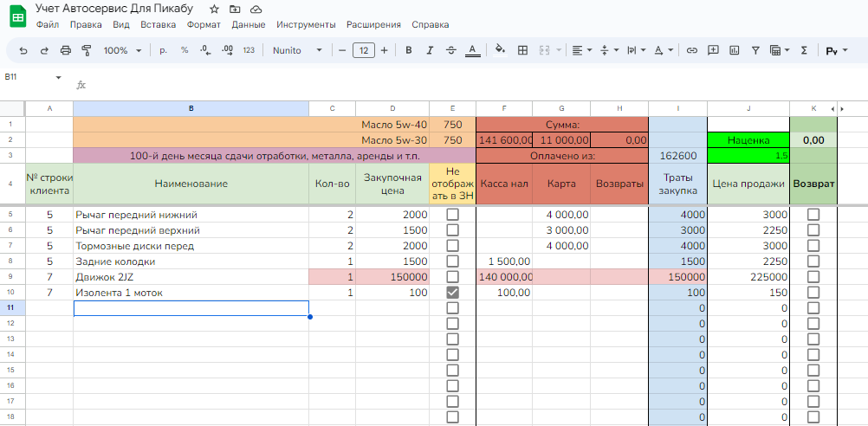Open the cell borders tool
The height and width of the screenshot is (426, 868).
click(522, 50)
